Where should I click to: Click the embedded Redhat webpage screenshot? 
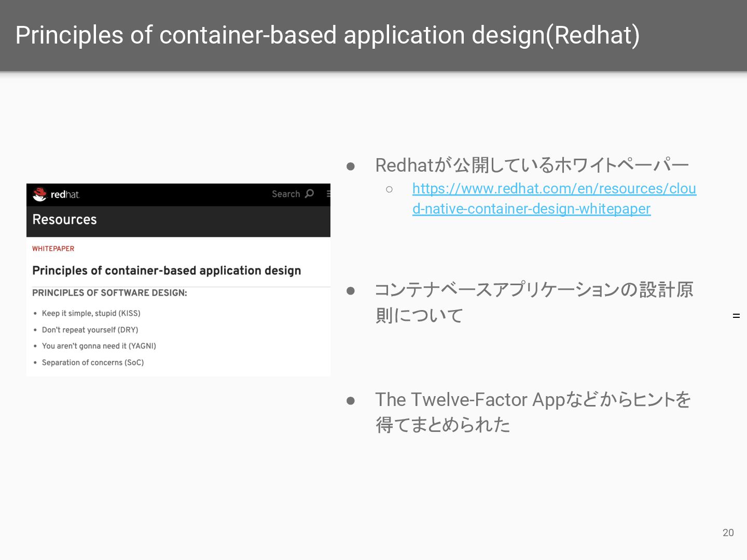coord(178,280)
